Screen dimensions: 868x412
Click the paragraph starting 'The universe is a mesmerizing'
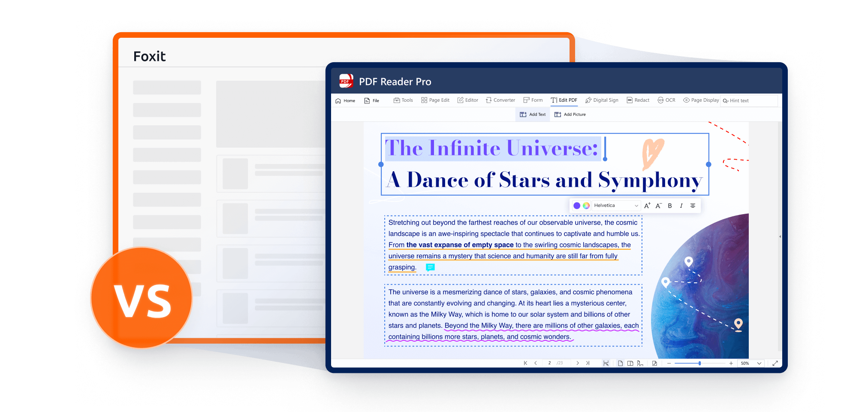pyautogui.click(x=513, y=315)
